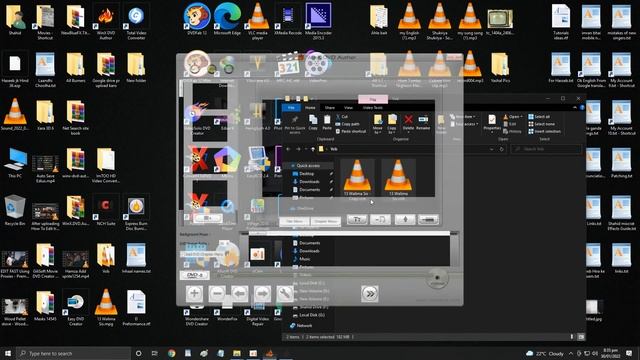Open Google Chrome from the taskbar

(171, 353)
